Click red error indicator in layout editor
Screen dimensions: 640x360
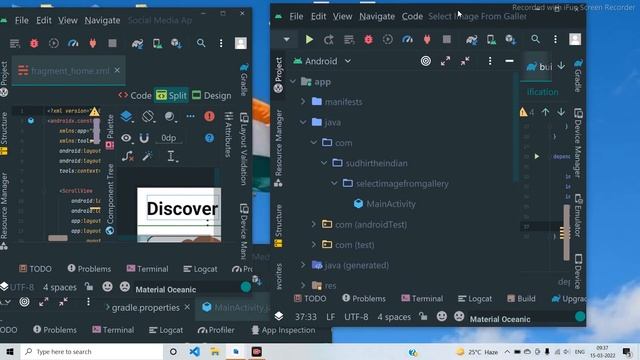click(x=209, y=116)
